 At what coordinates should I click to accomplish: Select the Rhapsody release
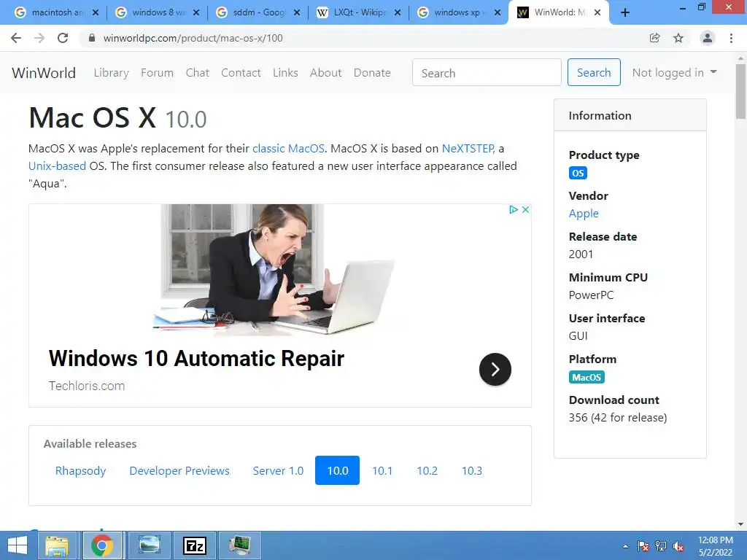click(80, 470)
